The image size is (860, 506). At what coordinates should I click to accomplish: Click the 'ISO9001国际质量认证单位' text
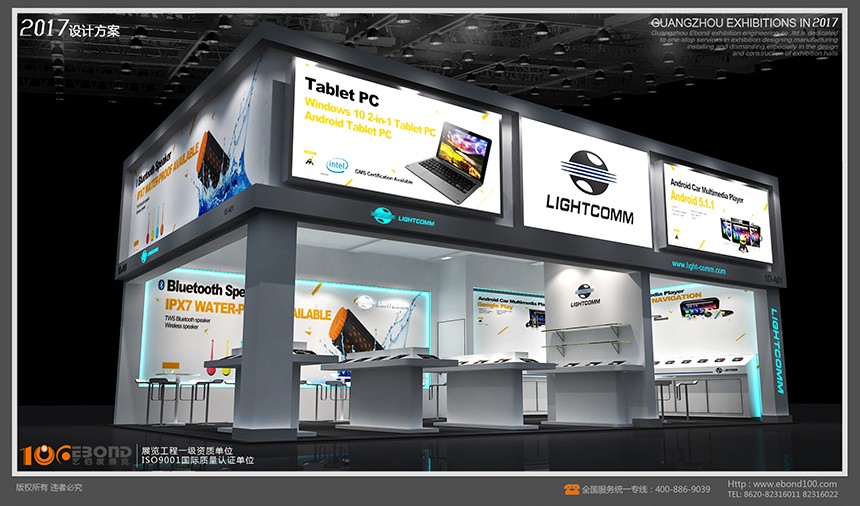198,460
